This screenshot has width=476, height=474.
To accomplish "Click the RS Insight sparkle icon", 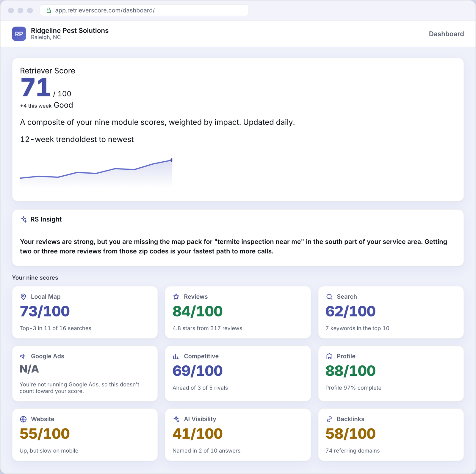I will pyautogui.click(x=24, y=219).
